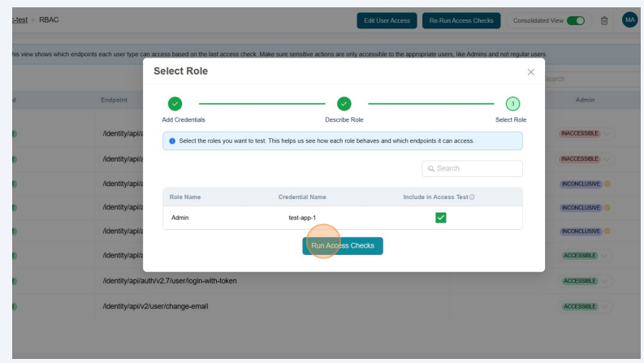Click the warning icon beside first INCONCLUSIVE badge
The image size is (644, 363).
point(607,184)
